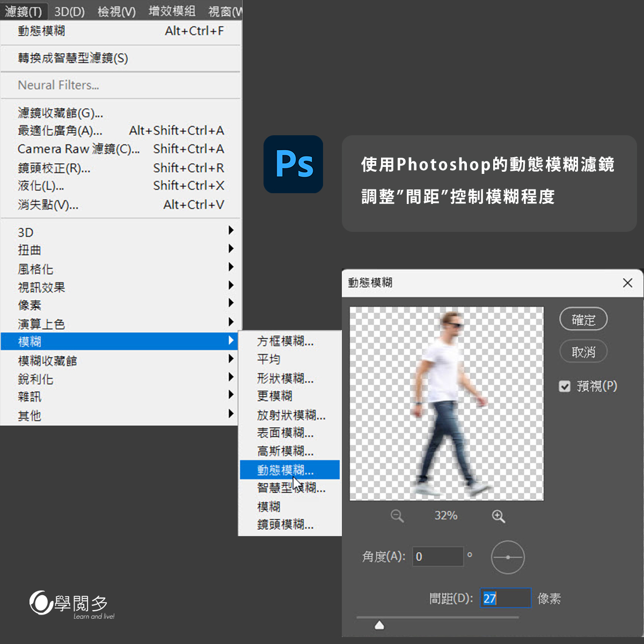This screenshot has width=644, height=644.
Task: Choose 高斯模糊...
Action: click(290, 451)
